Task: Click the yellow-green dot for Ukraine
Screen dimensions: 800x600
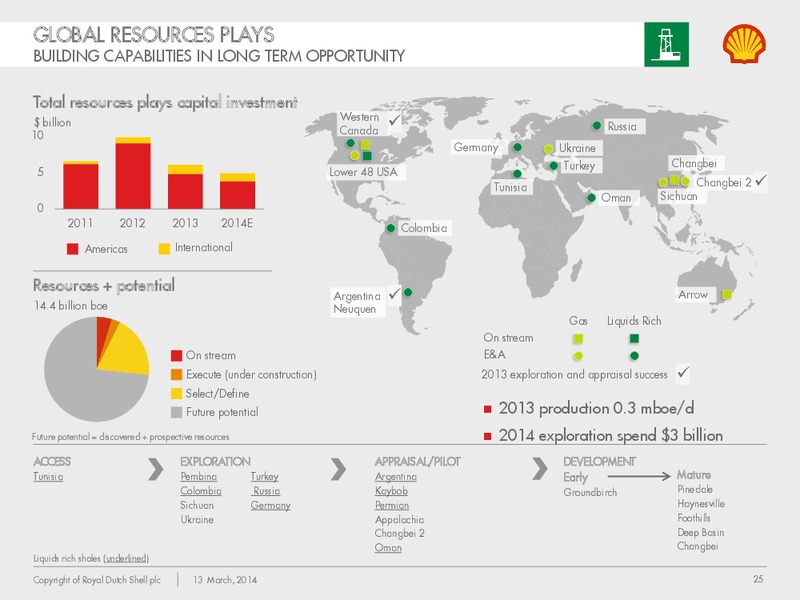Action: pos(548,149)
